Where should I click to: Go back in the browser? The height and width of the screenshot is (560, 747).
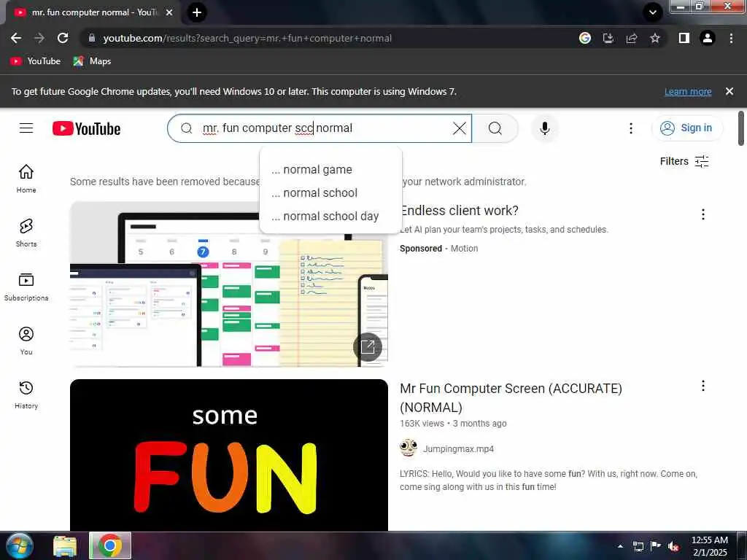point(16,38)
